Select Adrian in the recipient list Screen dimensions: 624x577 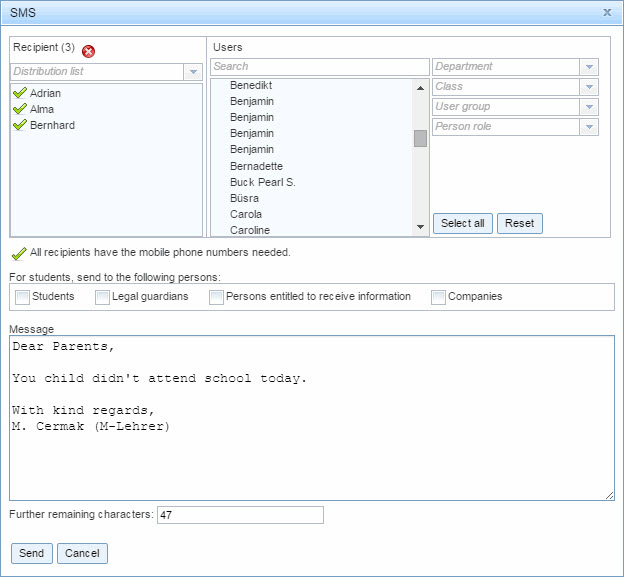tap(45, 93)
